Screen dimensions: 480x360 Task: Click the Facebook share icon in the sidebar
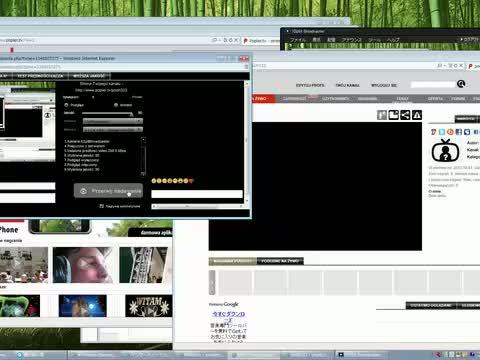459,132
